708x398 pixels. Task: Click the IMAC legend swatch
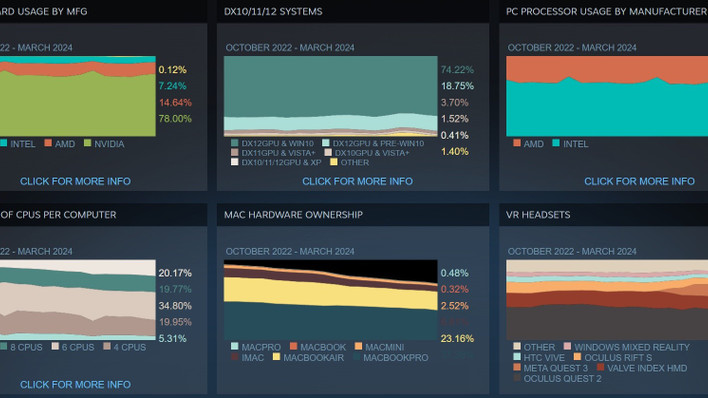(234, 357)
